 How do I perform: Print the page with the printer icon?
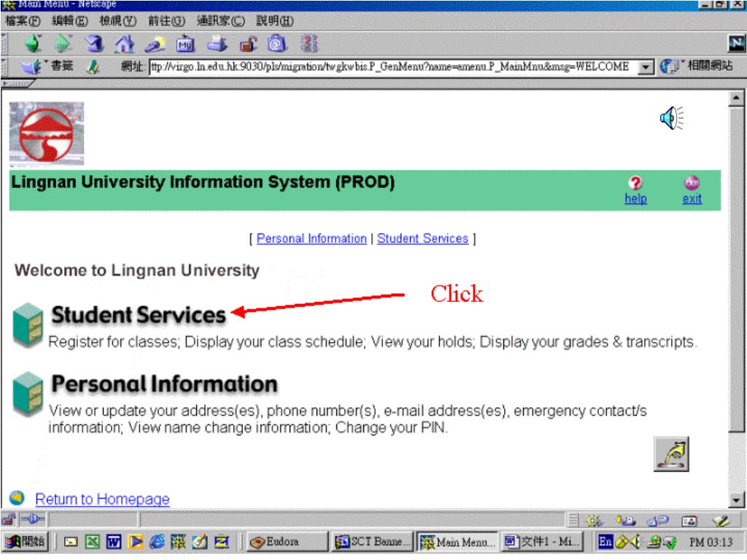217,44
